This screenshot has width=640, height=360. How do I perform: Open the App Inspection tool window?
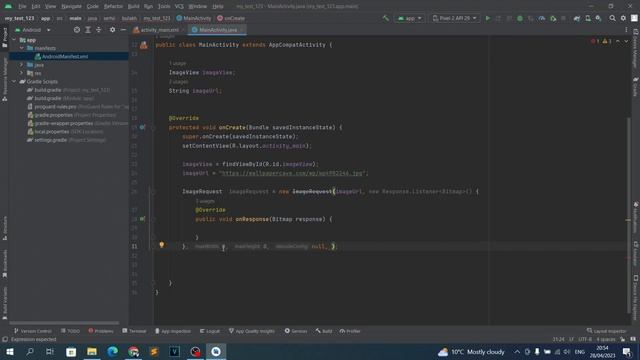(173, 331)
